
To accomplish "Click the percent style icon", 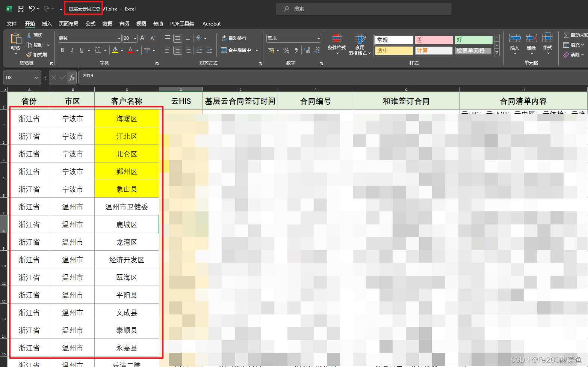I will (x=286, y=50).
